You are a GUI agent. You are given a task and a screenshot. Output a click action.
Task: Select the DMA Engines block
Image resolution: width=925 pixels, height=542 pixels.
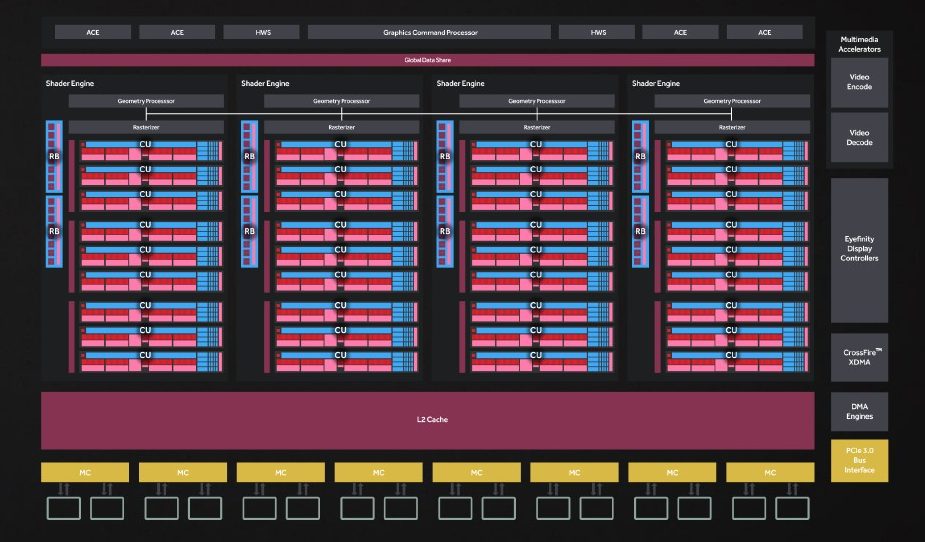[859, 411]
